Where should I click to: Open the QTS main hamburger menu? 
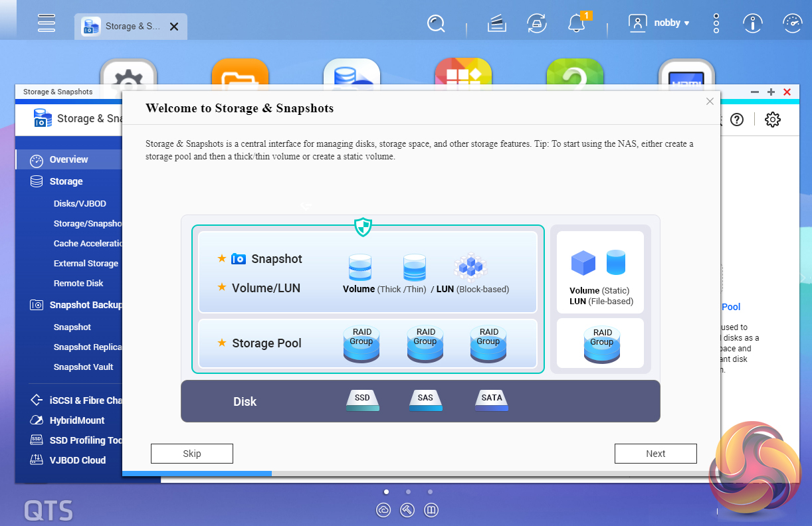point(46,23)
